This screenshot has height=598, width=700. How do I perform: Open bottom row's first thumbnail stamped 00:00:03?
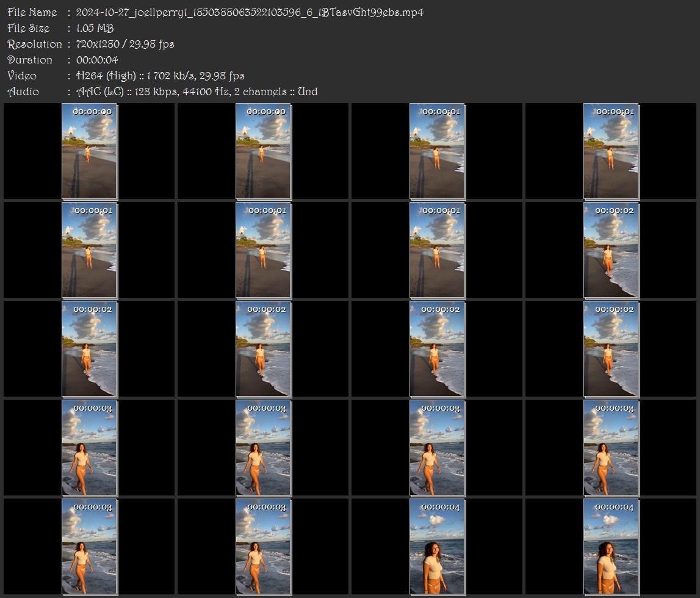(89, 547)
